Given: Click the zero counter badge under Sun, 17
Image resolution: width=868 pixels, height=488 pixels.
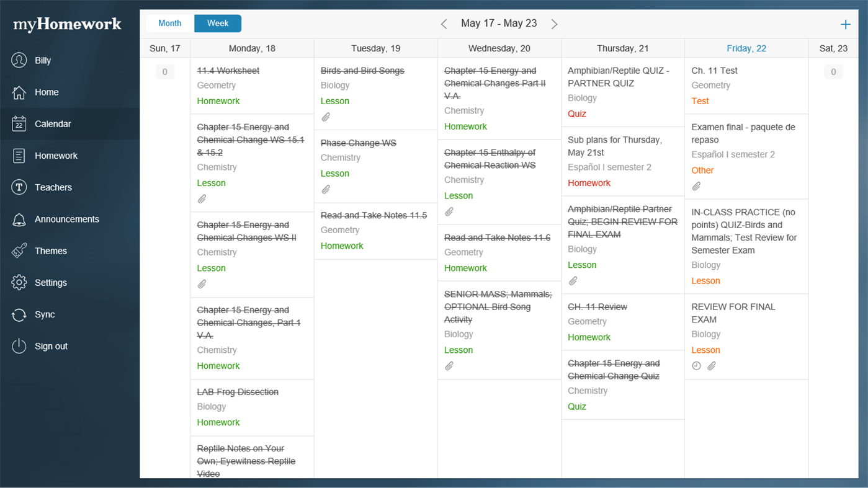Looking at the screenshot, I should [164, 72].
